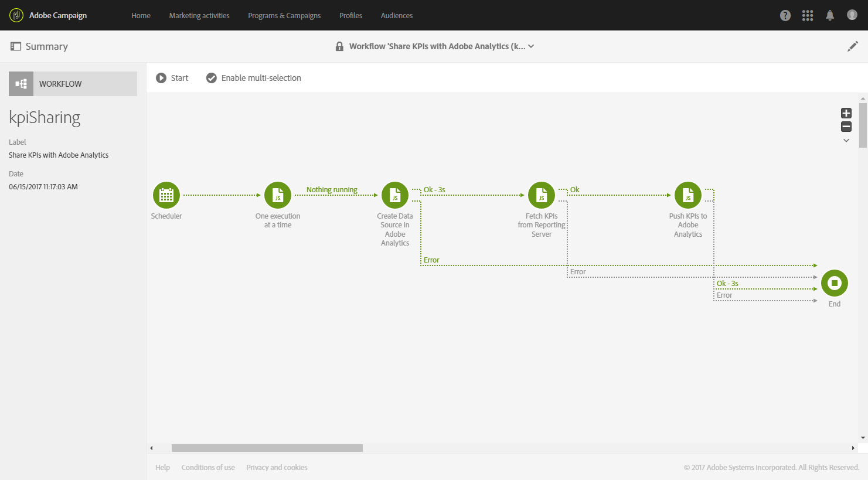This screenshot has width=868, height=480.
Task: Click the Workflow diagram icon in sidebar
Action: point(21,84)
